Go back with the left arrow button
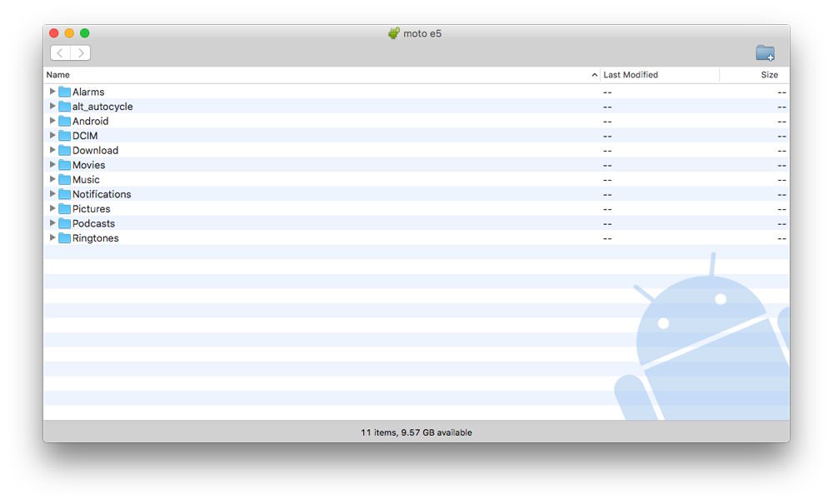Screen dimensions: 833x504 coord(60,52)
